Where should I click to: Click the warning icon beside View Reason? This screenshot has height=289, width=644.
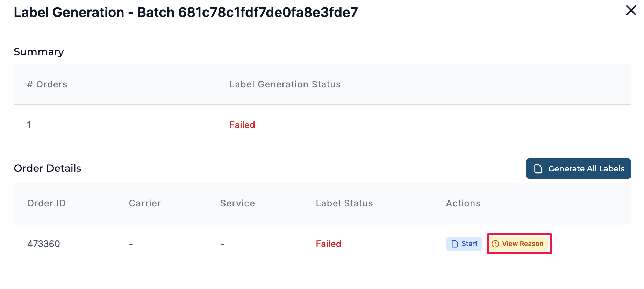click(495, 244)
